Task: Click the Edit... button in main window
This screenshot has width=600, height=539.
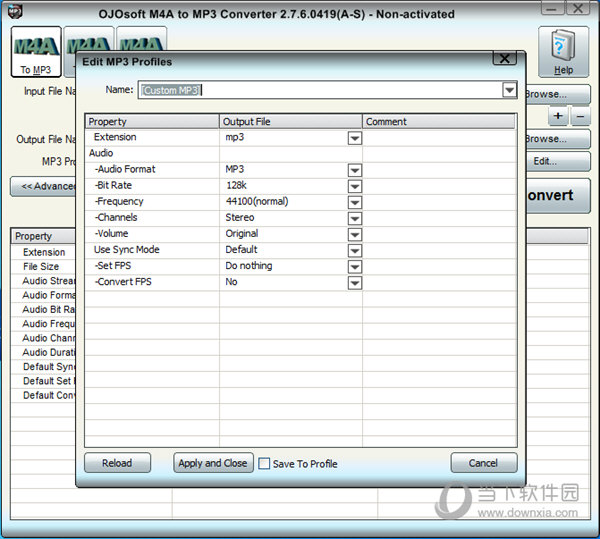Action: [558, 161]
